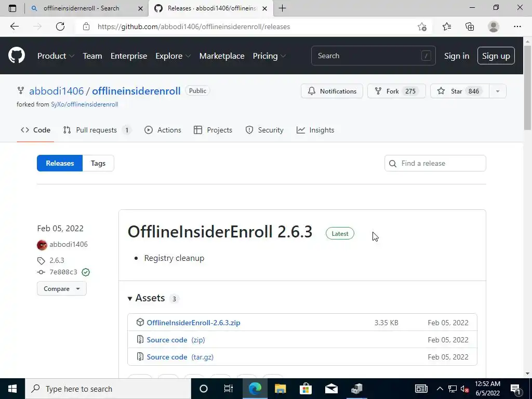
Task: Focus the Find a release field
Action: [x=435, y=163]
